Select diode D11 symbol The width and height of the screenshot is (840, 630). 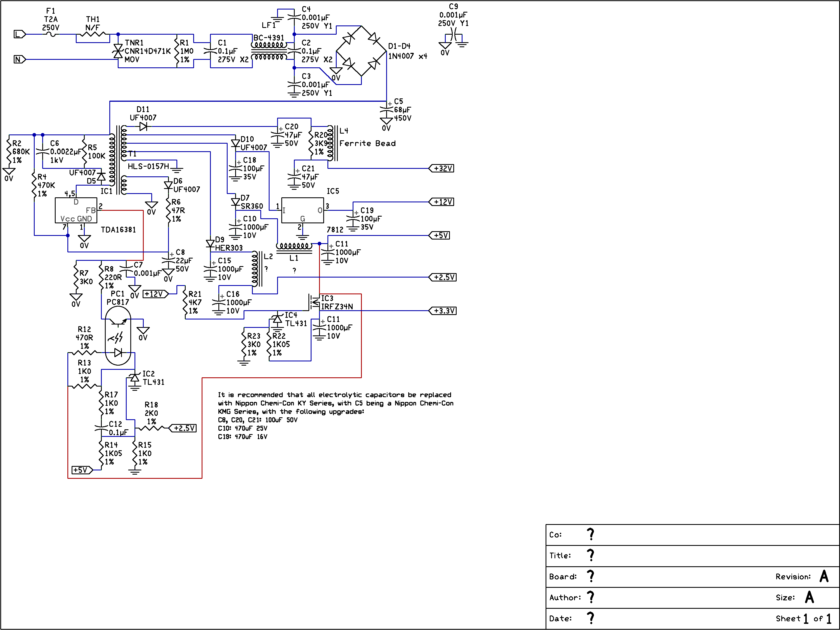click(x=143, y=126)
